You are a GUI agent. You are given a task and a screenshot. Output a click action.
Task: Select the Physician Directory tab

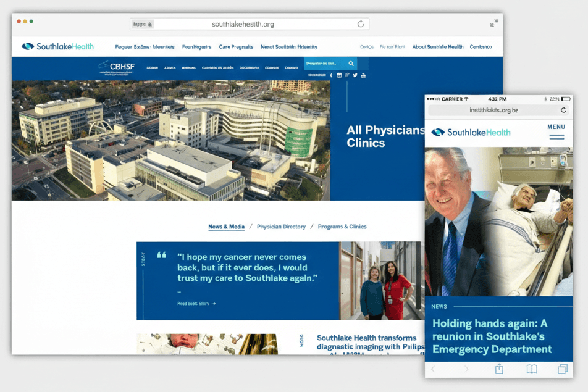click(x=281, y=227)
